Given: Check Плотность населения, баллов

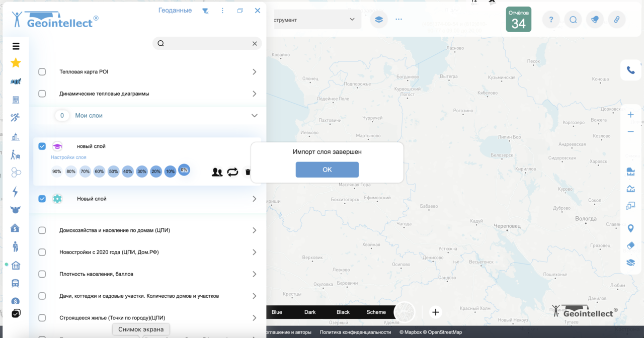Looking at the screenshot, I should (x=42, y=274).
